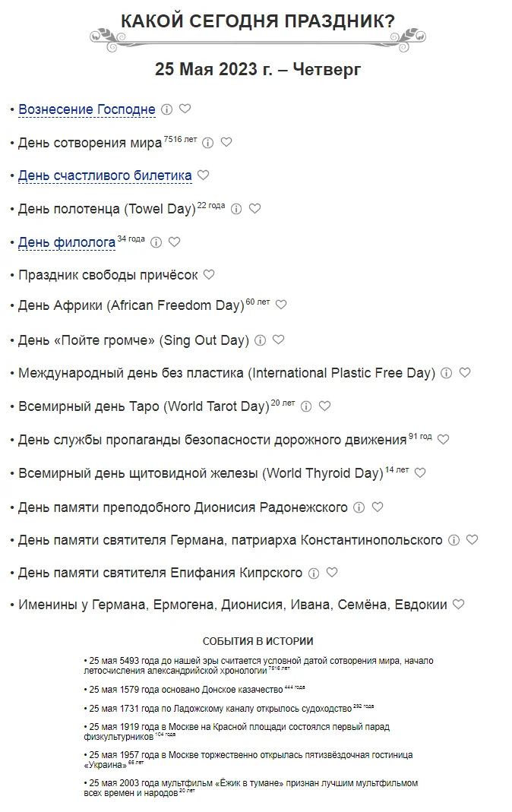Show info about Sing Out Day
Image resolution: width=512 pixels, height=812 pixels.
click(x=261, y=340)
